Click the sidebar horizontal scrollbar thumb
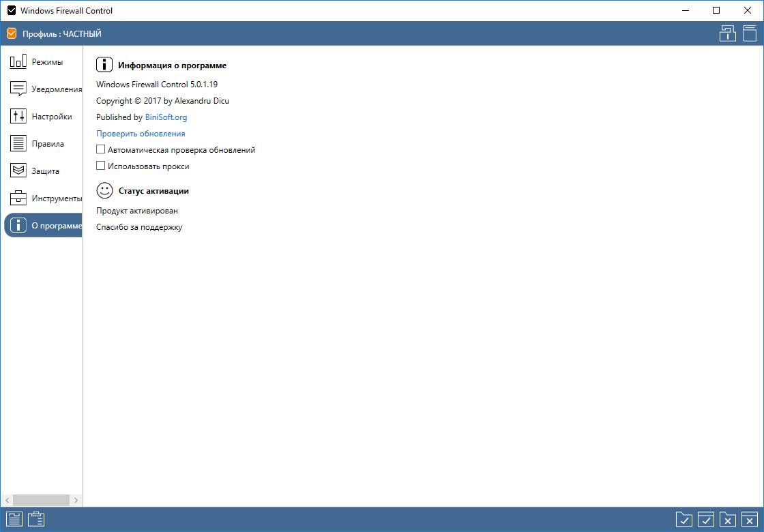This screenshot has width=764, height=532. pos(41,501)
